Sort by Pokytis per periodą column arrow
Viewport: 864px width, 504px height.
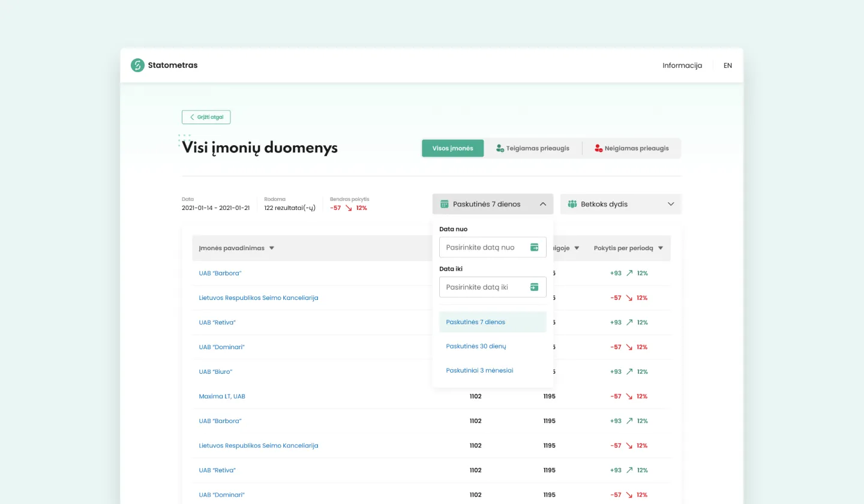[661, 248]
